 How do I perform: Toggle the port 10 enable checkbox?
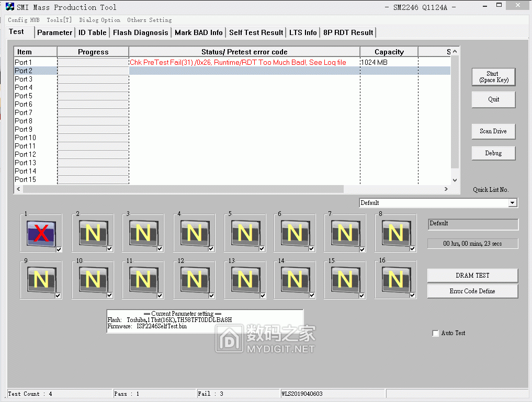tap(110, 295)
